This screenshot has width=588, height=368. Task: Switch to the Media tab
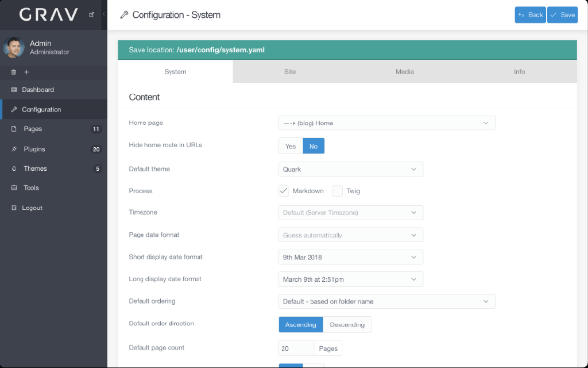click(x=404, y=72)
